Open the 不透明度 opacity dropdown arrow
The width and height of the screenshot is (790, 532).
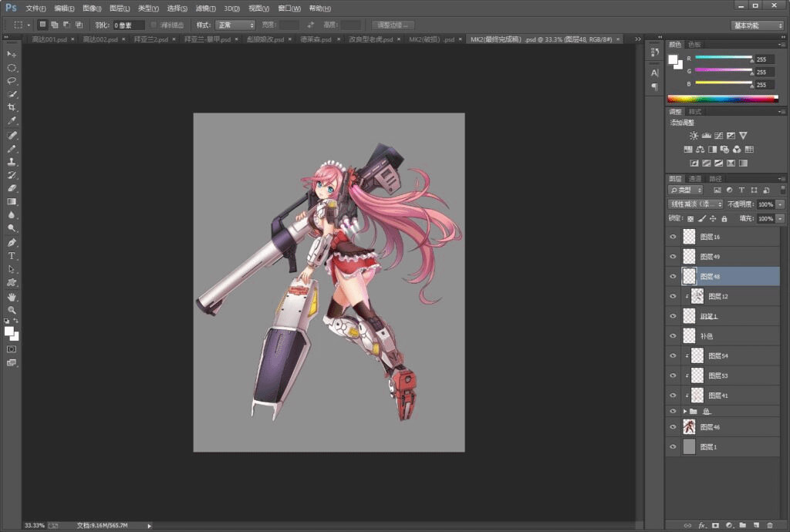coord(781,204)
